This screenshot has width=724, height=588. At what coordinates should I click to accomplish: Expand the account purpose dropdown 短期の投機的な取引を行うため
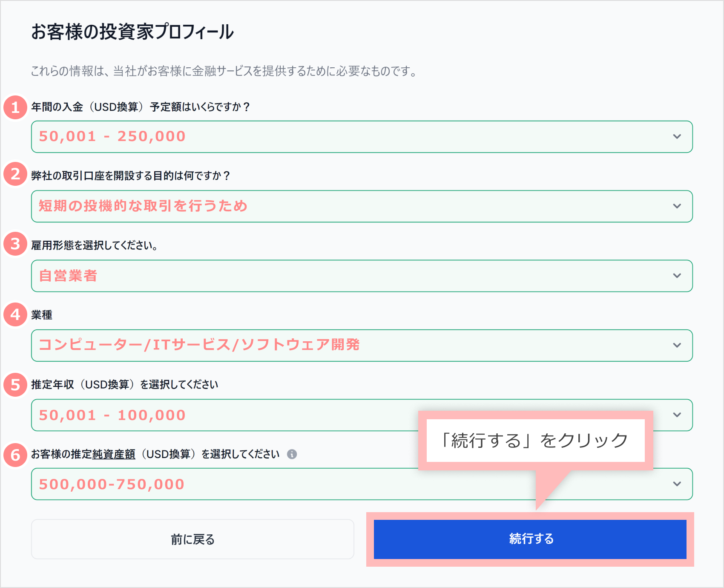pyautogui.click(x=361, y=206)
